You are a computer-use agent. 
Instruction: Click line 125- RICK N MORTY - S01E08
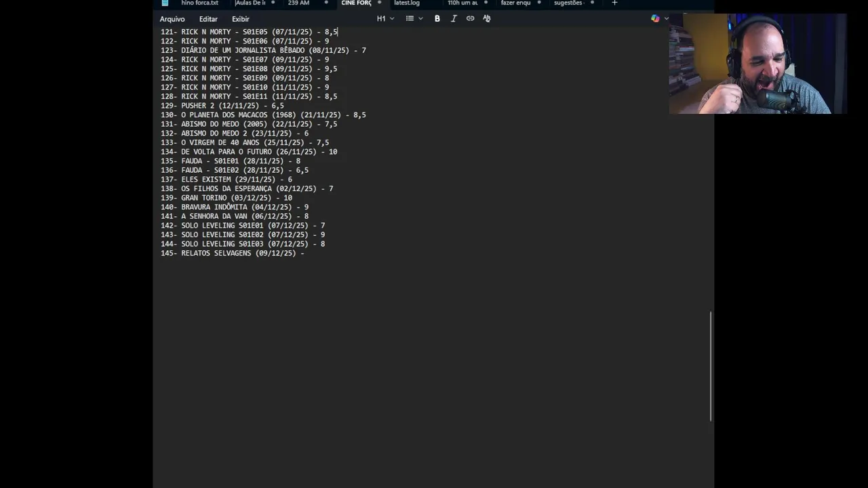(x=249, y=69)
